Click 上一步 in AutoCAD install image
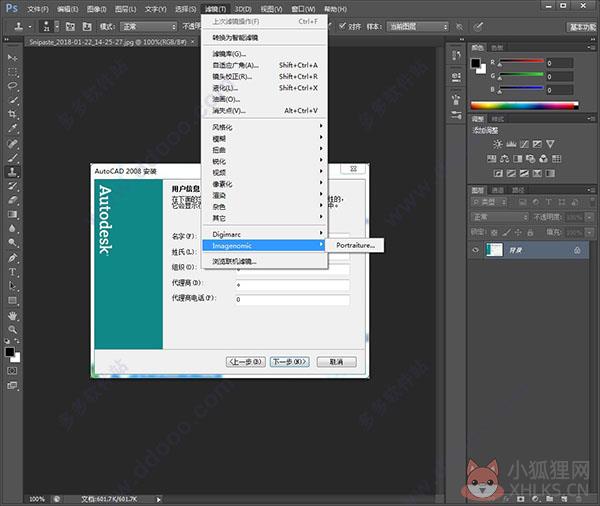The height and width of the screenshot is (506, 600). (246, 362)
